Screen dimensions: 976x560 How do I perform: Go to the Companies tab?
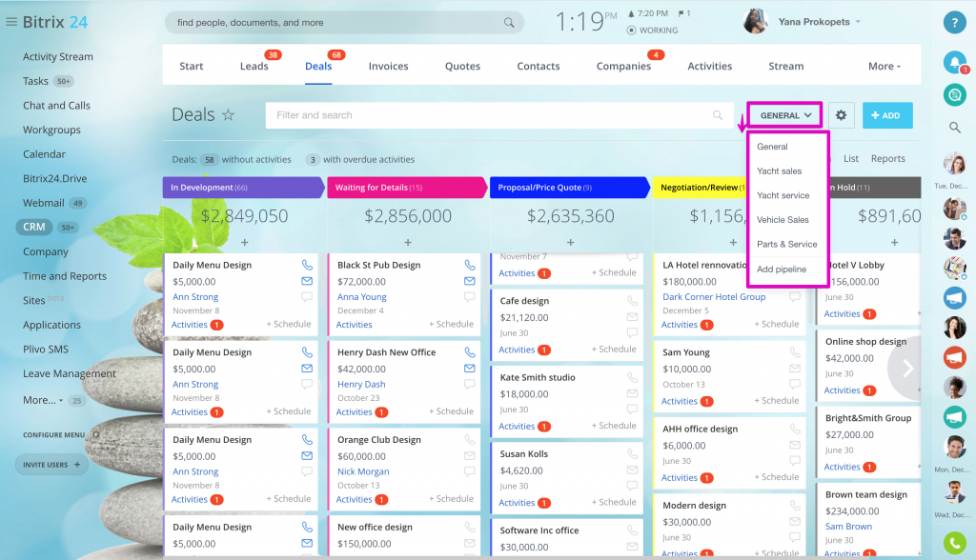click(x=623, y=66)
